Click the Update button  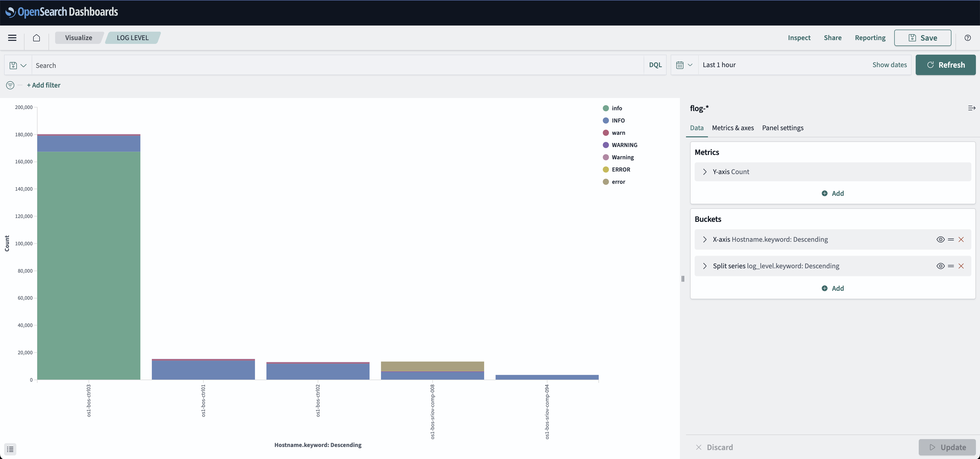pos(947,447)
